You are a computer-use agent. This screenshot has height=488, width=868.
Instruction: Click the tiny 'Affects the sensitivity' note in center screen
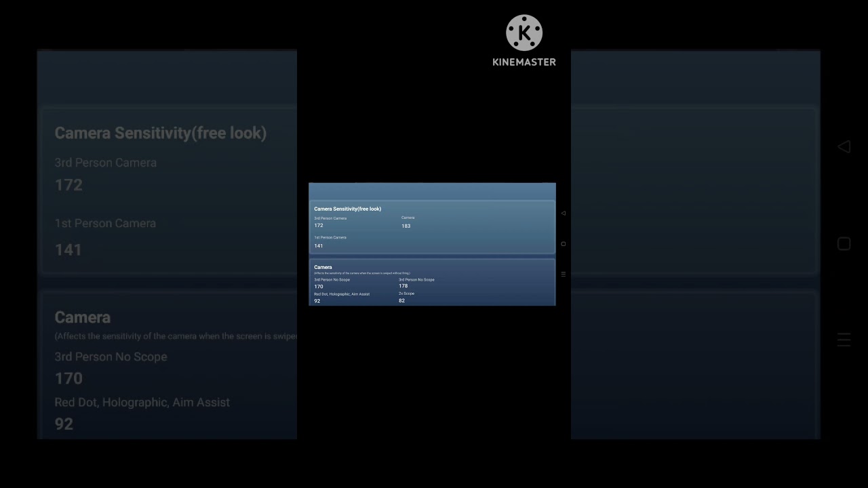361,273
